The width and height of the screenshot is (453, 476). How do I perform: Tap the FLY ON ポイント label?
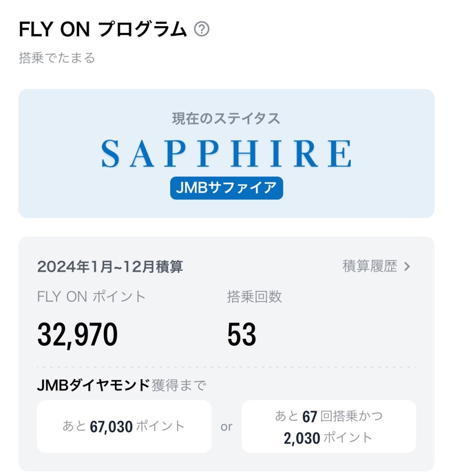91,297
